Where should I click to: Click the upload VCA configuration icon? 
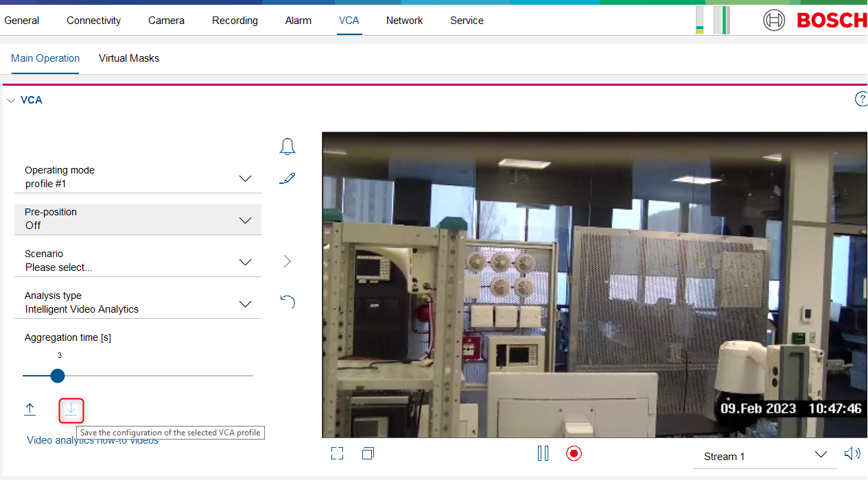coord(30,409)
